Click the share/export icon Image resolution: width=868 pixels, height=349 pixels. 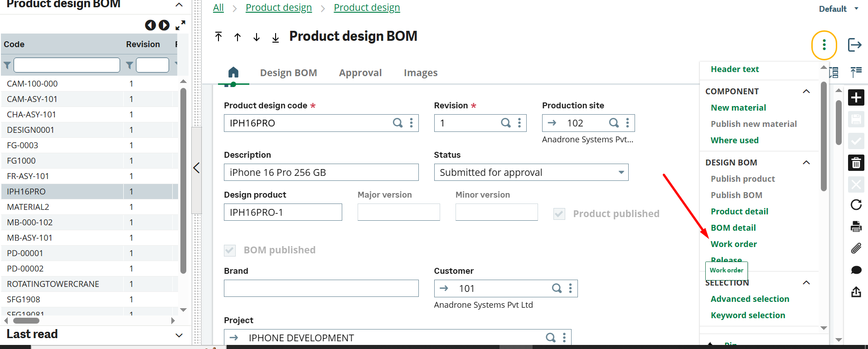click(856, 292)
